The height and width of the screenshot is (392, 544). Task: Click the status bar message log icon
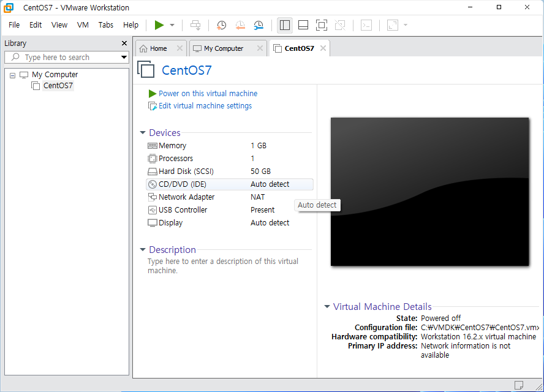(x=519, y=385)
